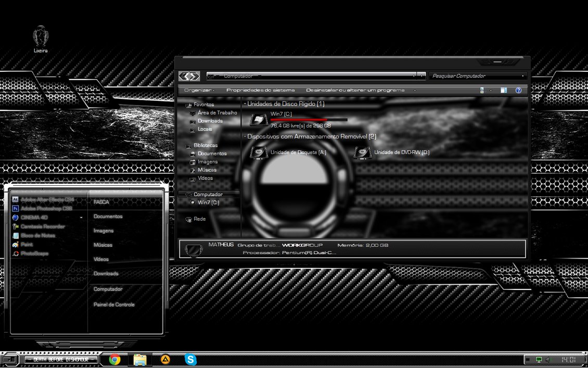Collapse Dispositivos com Armazenamento Removível group
The image size is (588, 368).
(x=245, y=137)
